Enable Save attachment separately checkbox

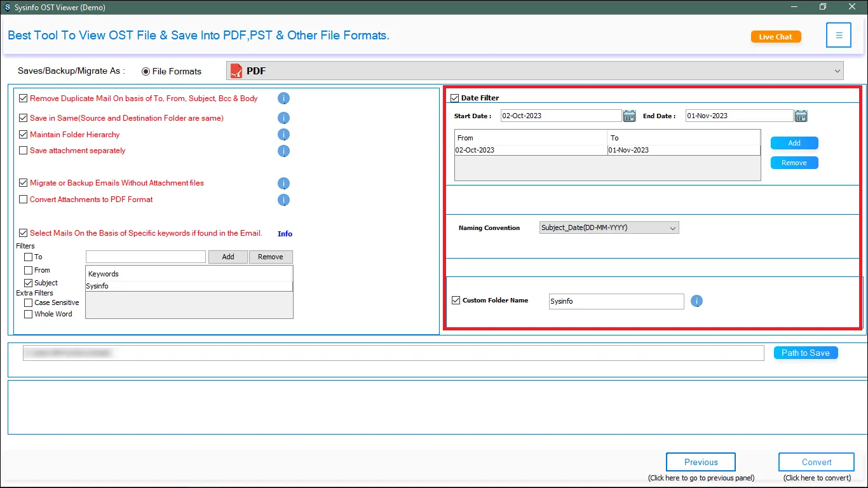24,151
